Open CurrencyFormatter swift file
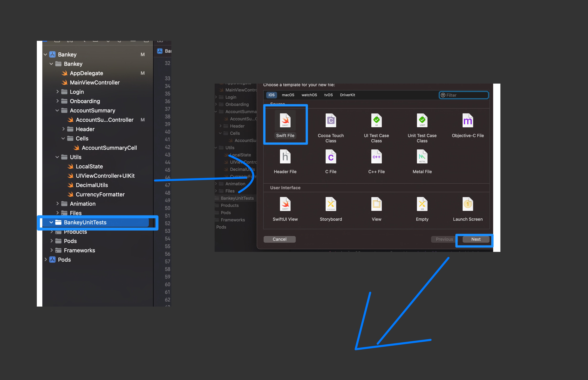Viewport: 588px width, 380px height. 100,194
